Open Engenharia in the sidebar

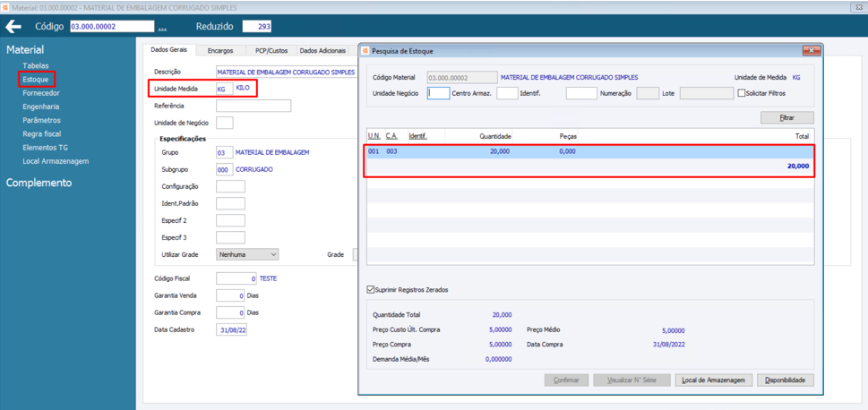coord(41,107)
